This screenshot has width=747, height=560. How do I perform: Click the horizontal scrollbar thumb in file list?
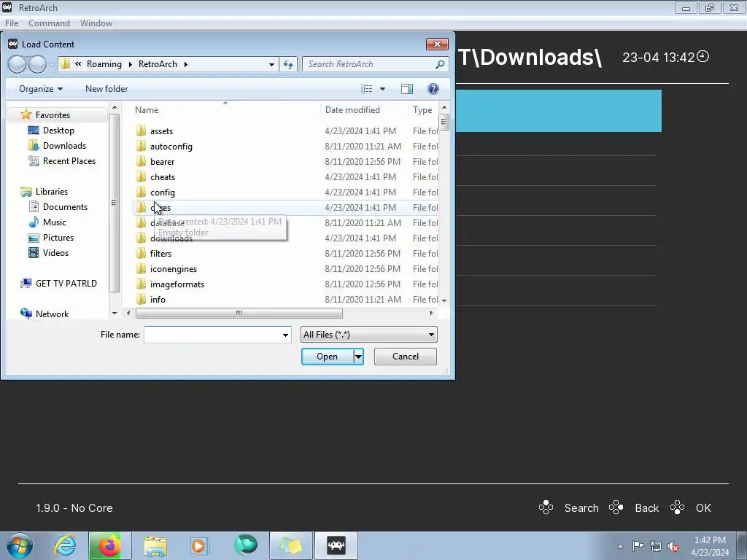pyautogui.click(x=239, y=313)
